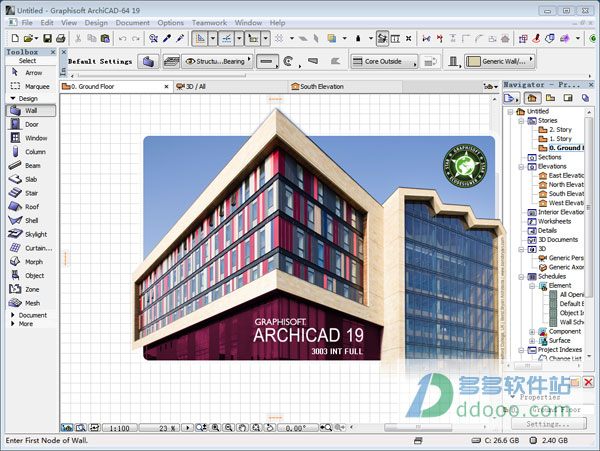Select the Object tool
The height and width of the screenshot is (451, 600).
tap(31, 276)
